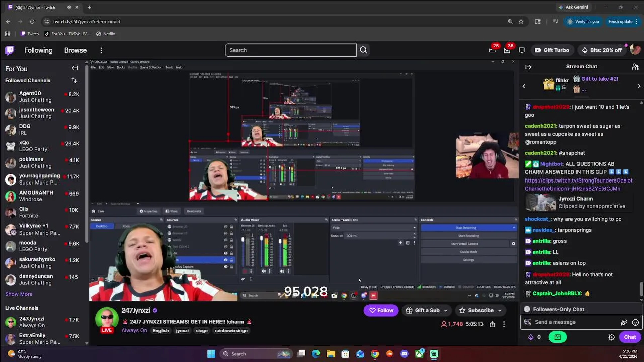This screenshot has width=644, height=362.
Task: Open the stream's three-dot options menu
Action: pyautogui.click(x=504, y=324)
